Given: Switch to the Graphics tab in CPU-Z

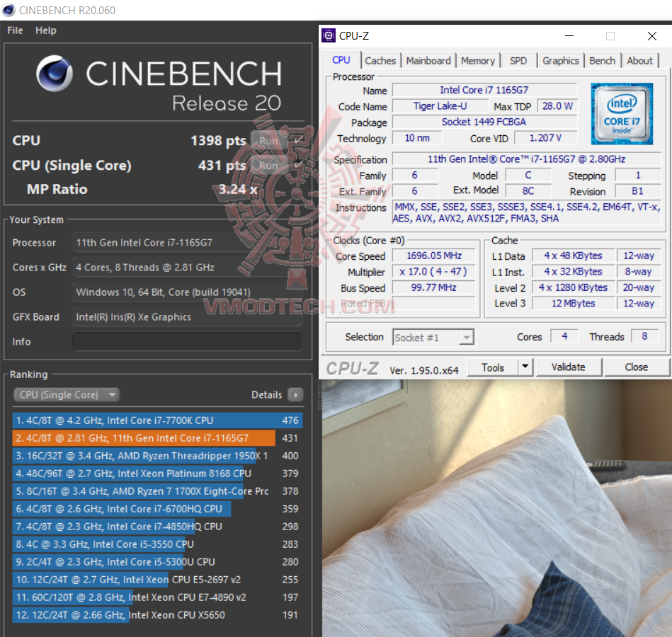Looking at the screenshot, I should pos(561,61).
